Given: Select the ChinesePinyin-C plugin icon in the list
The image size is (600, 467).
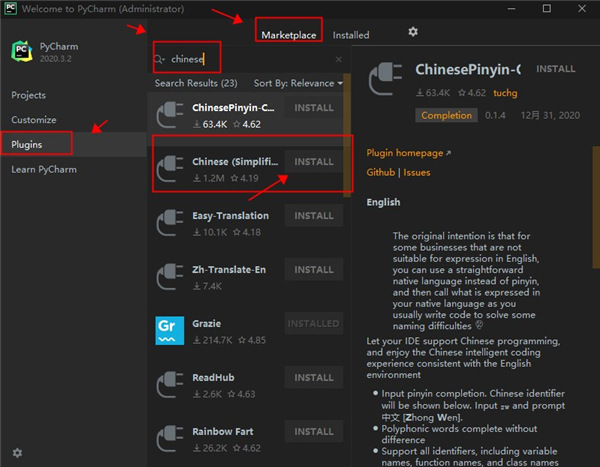Looking at the screenshot, I should [170, 115].
